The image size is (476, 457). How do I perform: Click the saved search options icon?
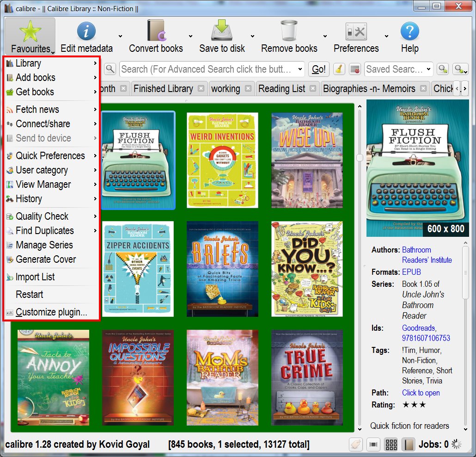(x=460, y=69)
